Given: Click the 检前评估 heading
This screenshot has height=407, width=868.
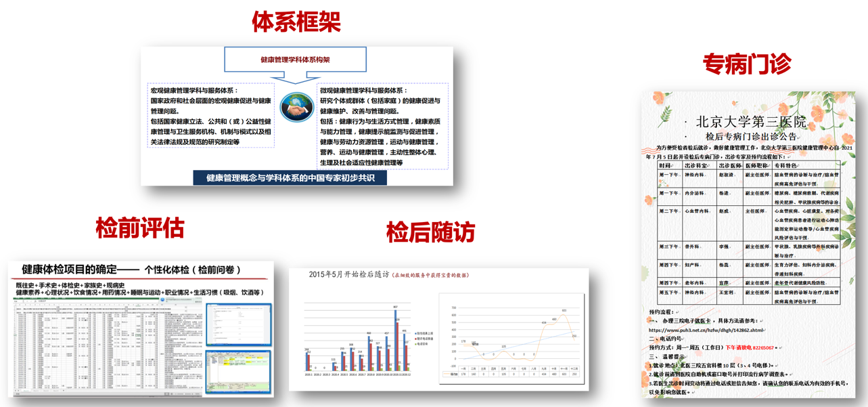Looking at the screenshot, I should tap(139, 228).
